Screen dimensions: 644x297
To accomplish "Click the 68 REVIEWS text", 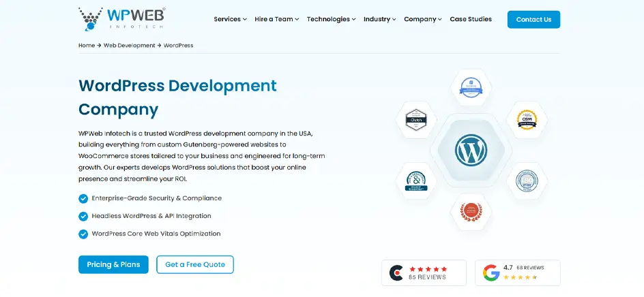I will [530, 268].
